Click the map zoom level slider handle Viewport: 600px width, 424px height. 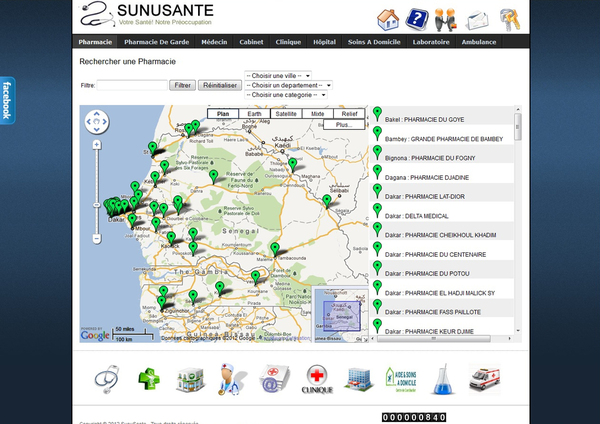click(97, 205)
